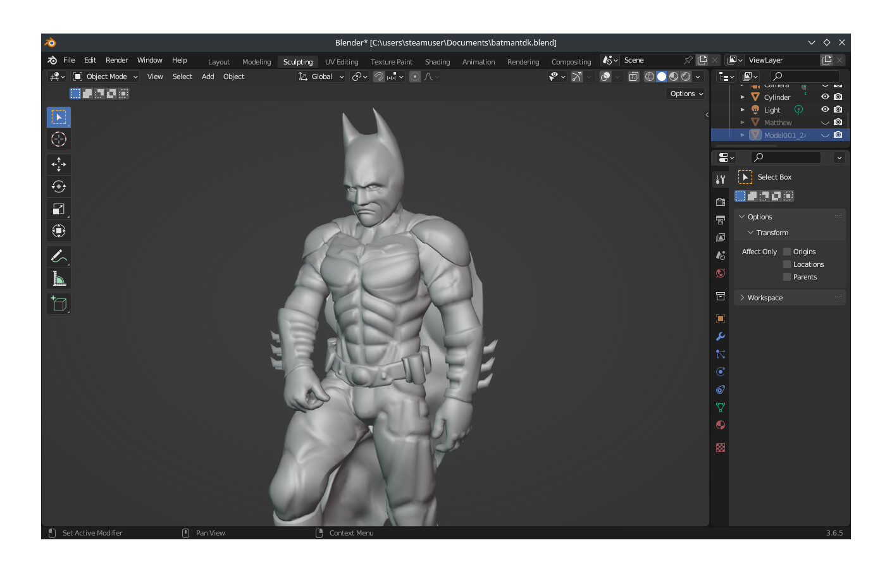Select the 3D Cursor tool
Image resolution: width=892 pixels, height=588 pixels.
pos(59,139)
